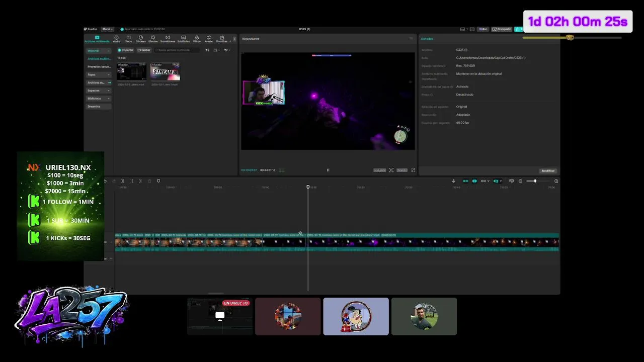Viewport: 644px width, 362px height.
Task: Click the player focus frame icon
Action: pyautogui.click(x=391, y=170)
